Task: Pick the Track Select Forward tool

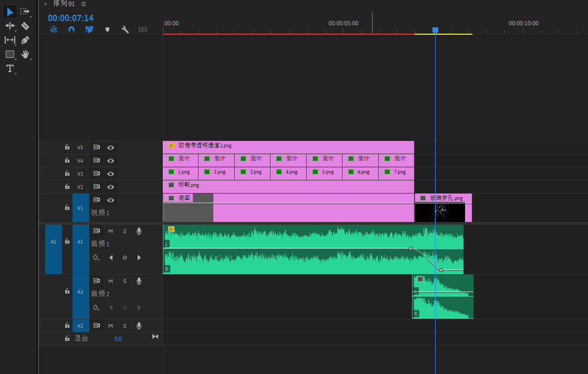Action: pyautogui.click(x=25, y=12)
